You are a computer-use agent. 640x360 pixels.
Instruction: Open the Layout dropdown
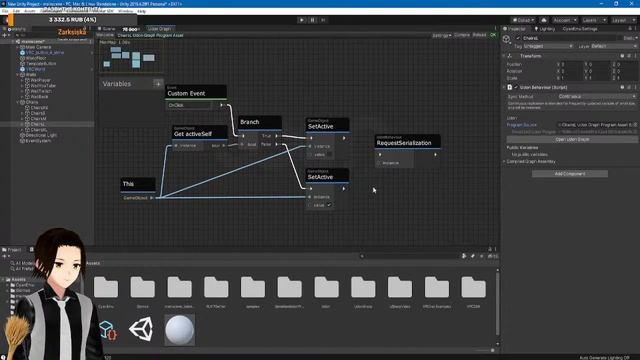[623, 20]
